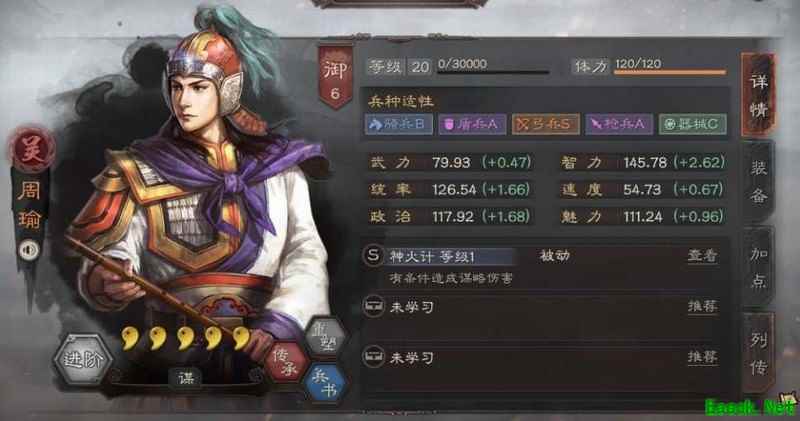Image resolution: width=800 pixels, height=421 pixels.
Task: Open the 传承 red hexagon icon
Action: point(286,363)
